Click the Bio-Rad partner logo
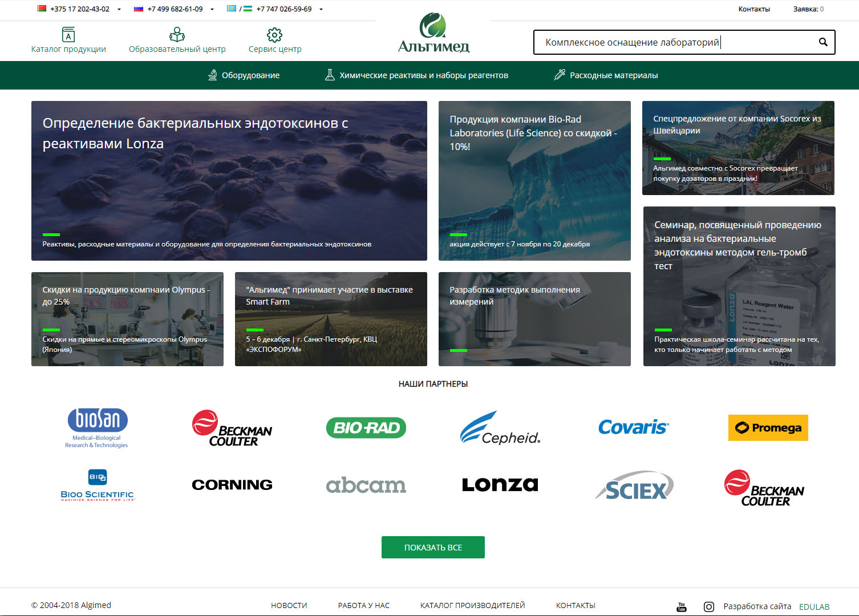Viewport: 859px width, 616px height. 366,428
